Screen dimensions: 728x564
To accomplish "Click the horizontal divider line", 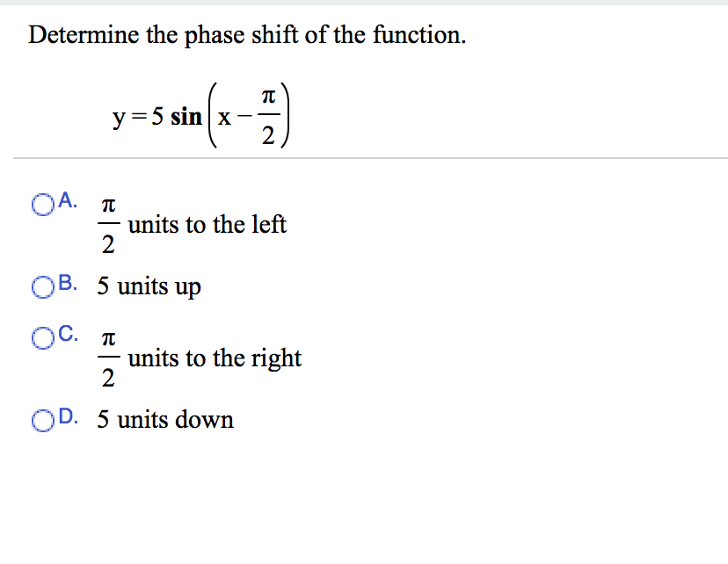I will [364, 158].
